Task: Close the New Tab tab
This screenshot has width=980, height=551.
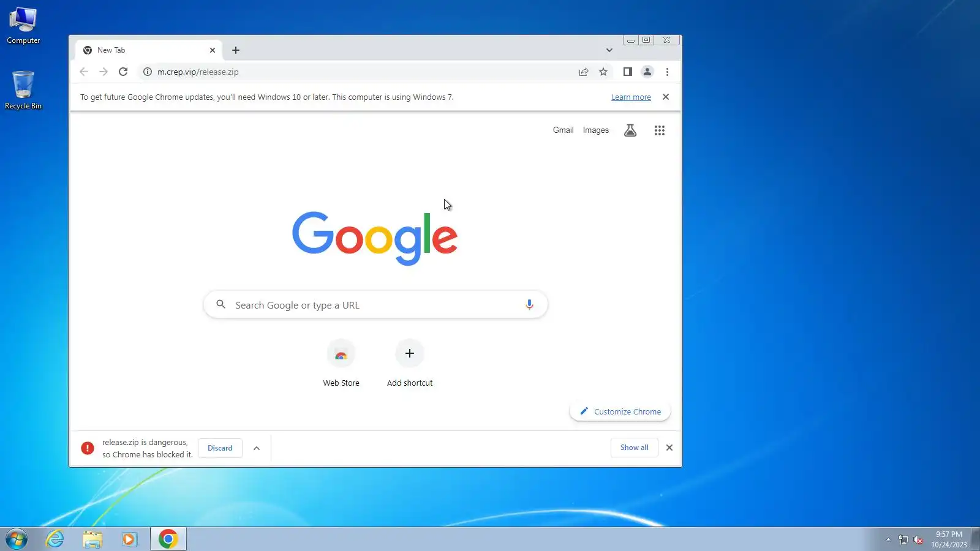Action: (213, 50)
